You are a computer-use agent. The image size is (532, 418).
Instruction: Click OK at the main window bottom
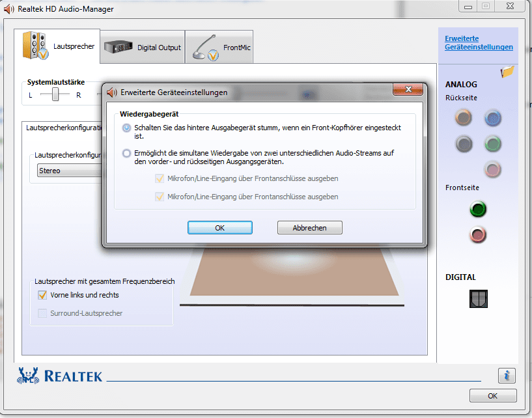493,396
